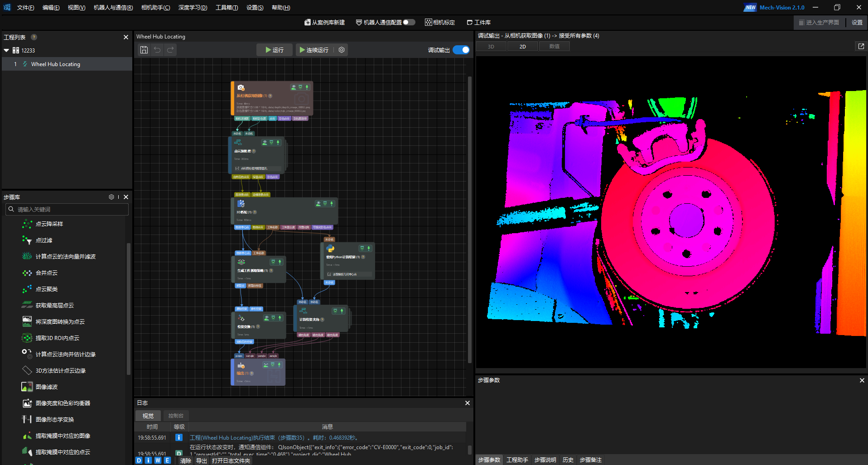Click the pop-out icon in the debug output panel

click(861, 46)
